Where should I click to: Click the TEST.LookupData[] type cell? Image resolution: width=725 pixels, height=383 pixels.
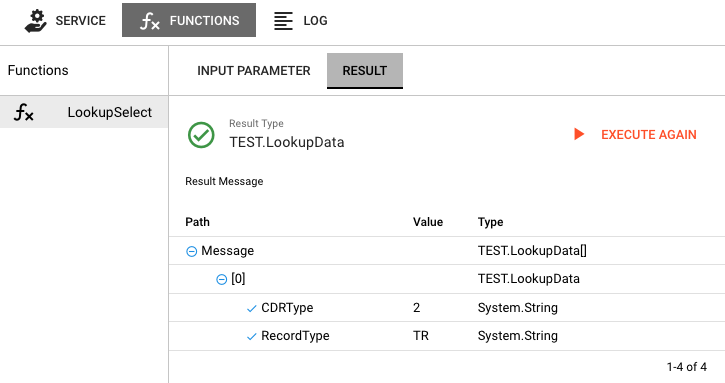[532, 251]
